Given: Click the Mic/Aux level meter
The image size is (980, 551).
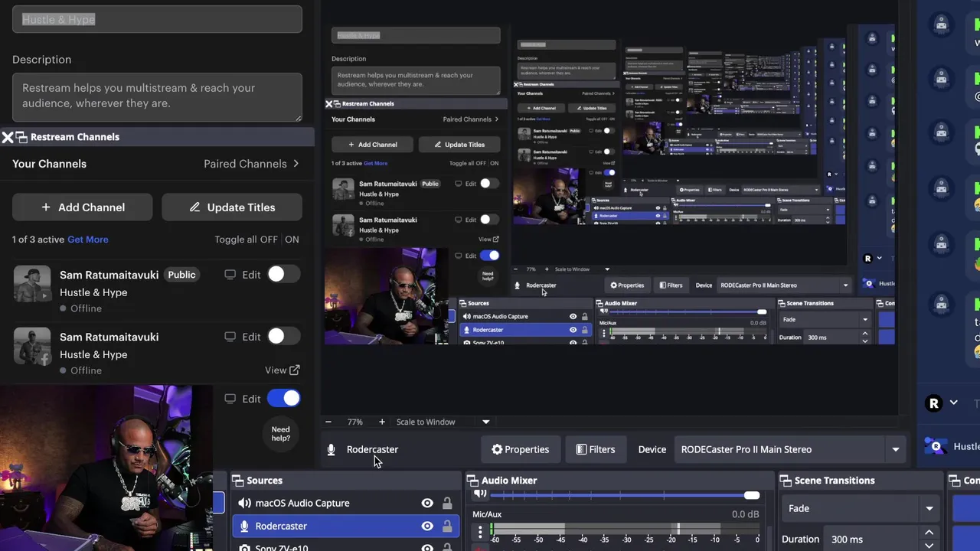Looking at the screenshot, I should pyautogui.click(x=624, y=530).
